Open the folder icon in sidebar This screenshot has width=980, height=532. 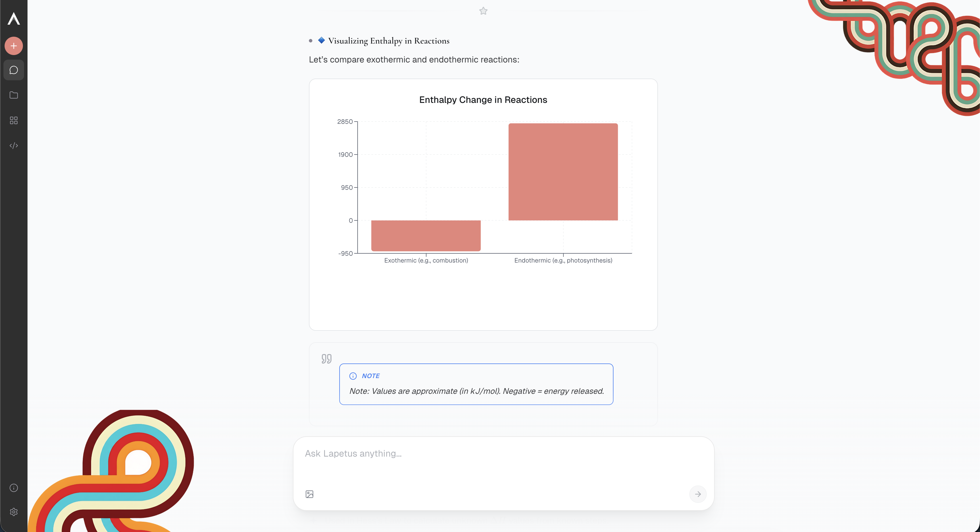click(14, 95)
